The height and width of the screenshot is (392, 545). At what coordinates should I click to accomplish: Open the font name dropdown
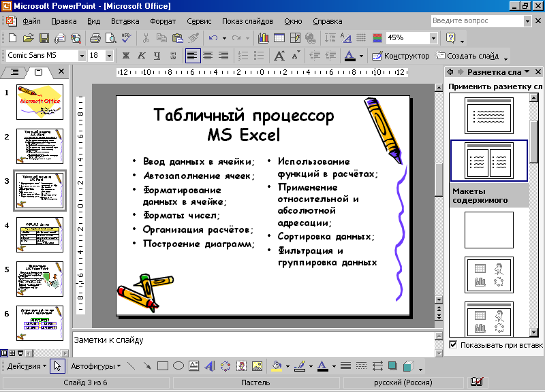click(x=82, y=56)
